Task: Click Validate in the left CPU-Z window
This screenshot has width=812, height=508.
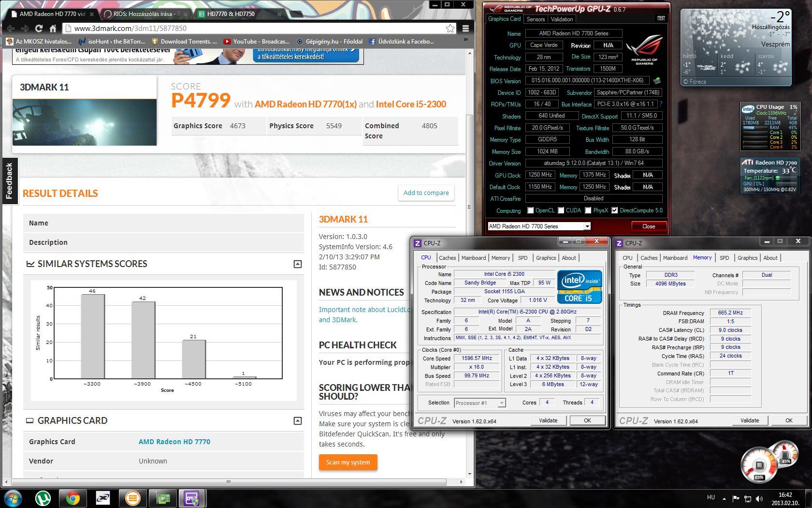Action: [548, 420]
